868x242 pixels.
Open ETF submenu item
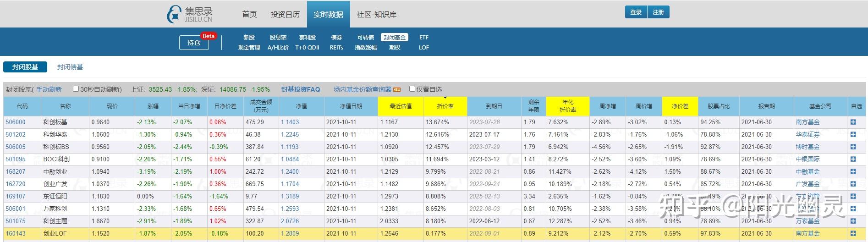pos(424,38)
